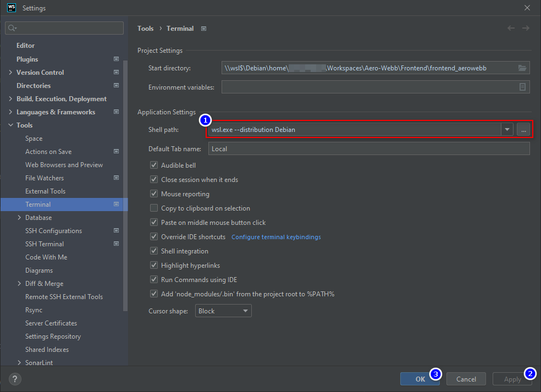541x392 pixels.
Task: Select Plugins in settings tree
Action: (x=27, y=59)
